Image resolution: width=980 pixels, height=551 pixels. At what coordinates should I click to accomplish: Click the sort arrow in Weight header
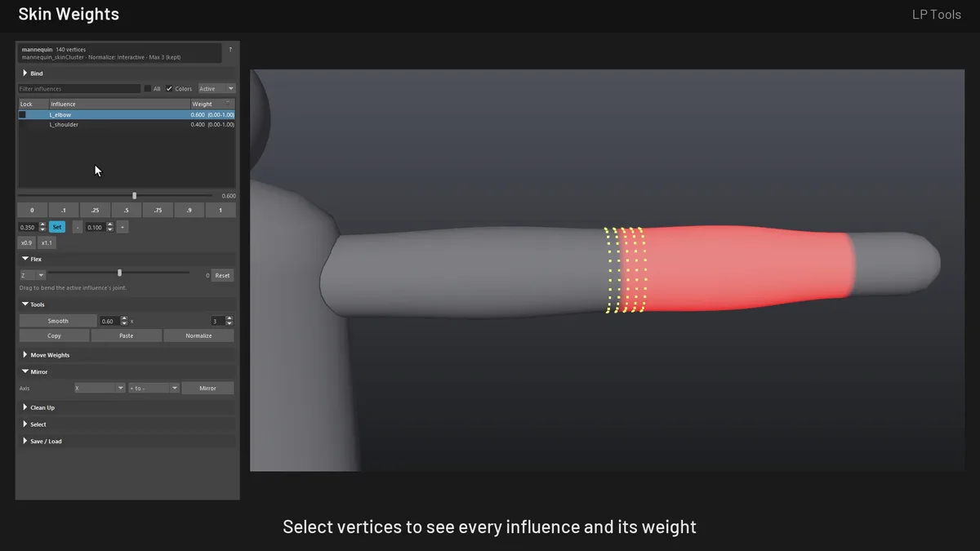tap(228, 103)
